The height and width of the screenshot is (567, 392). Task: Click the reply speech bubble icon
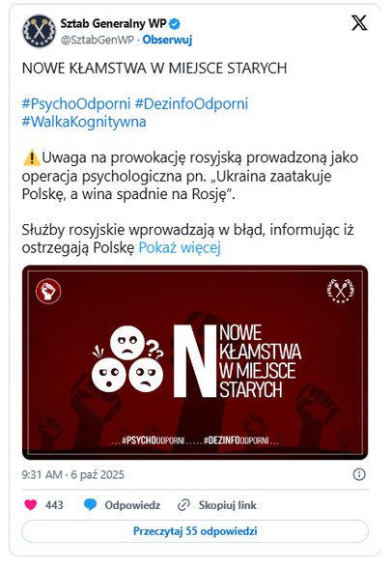[x=90, y=504]
